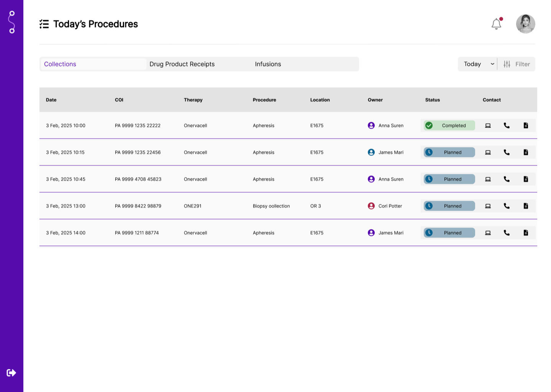551x392 pixels.
Task: Select the video call icon for Anna Suren's Apheresis row
Action: click(488, 125)
